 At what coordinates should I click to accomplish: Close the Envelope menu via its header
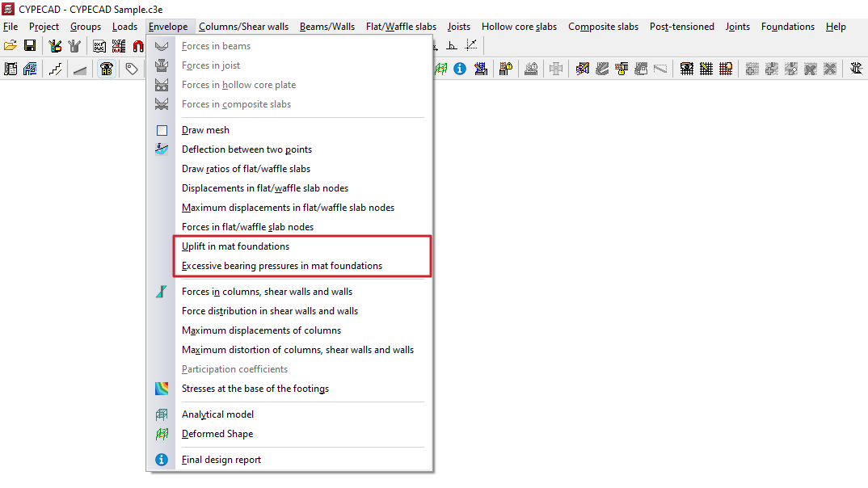click(x=168, y=27)
